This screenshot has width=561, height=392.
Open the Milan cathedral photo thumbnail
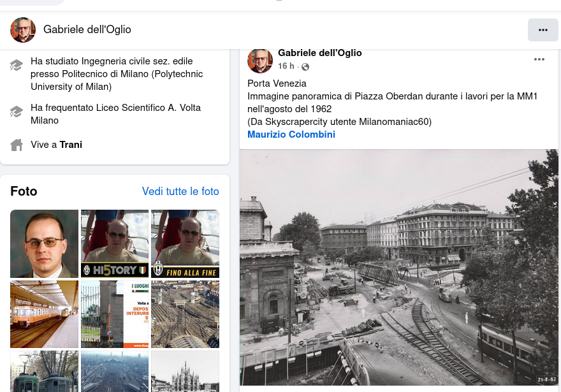point(185,371)
